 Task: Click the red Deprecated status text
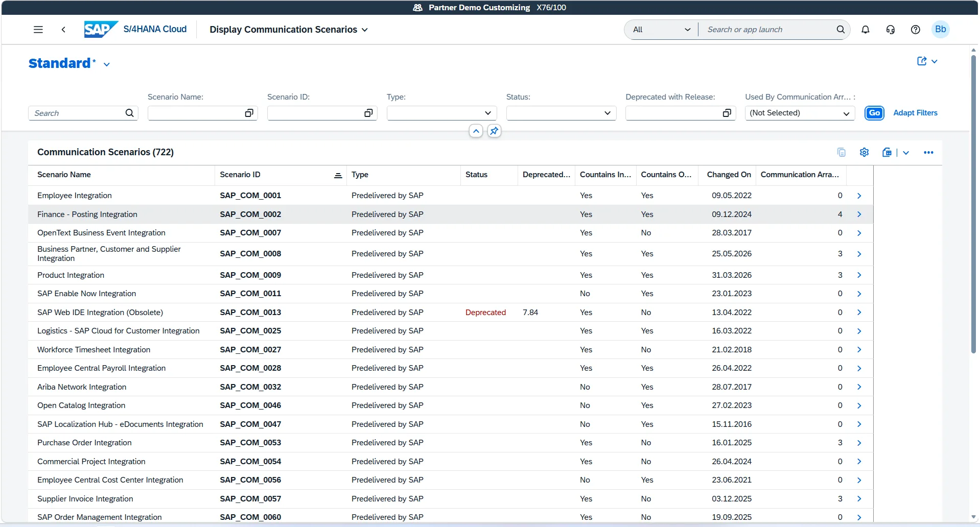coord(485,313)
